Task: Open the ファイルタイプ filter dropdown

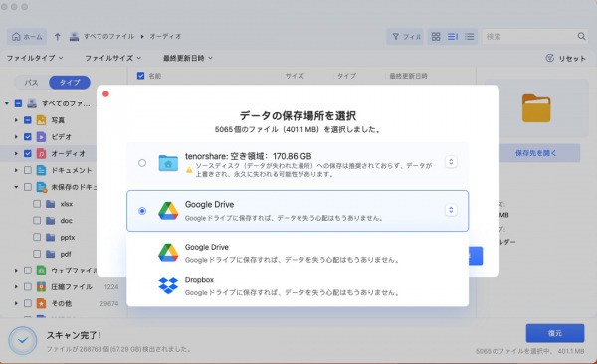Action: click(35, 58)
